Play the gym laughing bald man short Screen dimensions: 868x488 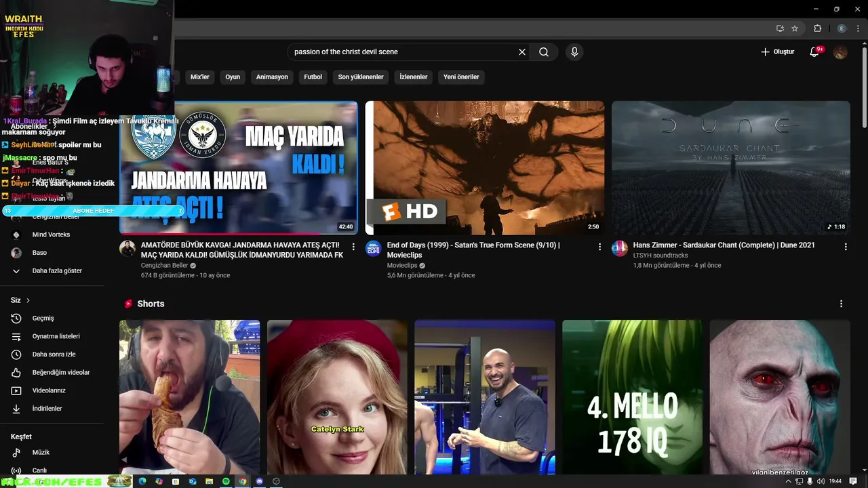pos(485,396)
